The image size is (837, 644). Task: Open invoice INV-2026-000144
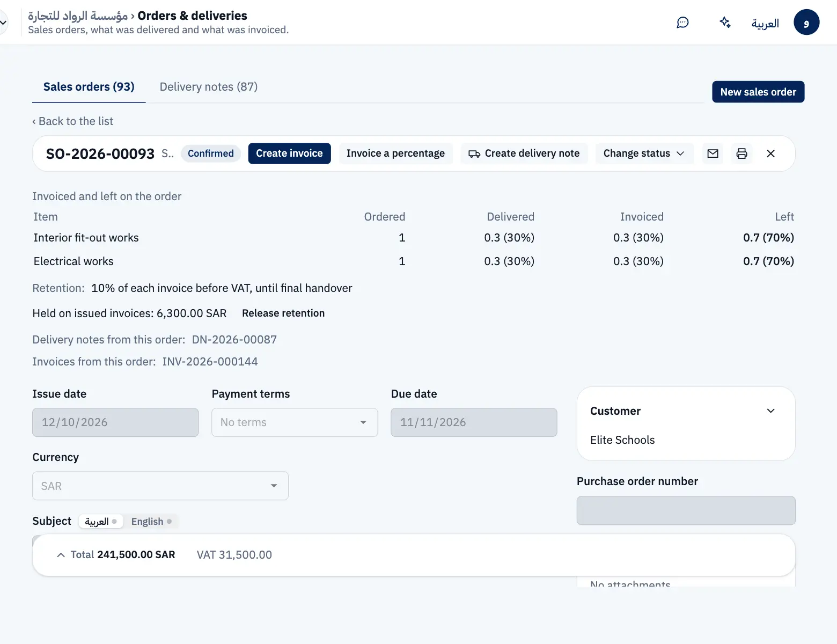(210, 362)
